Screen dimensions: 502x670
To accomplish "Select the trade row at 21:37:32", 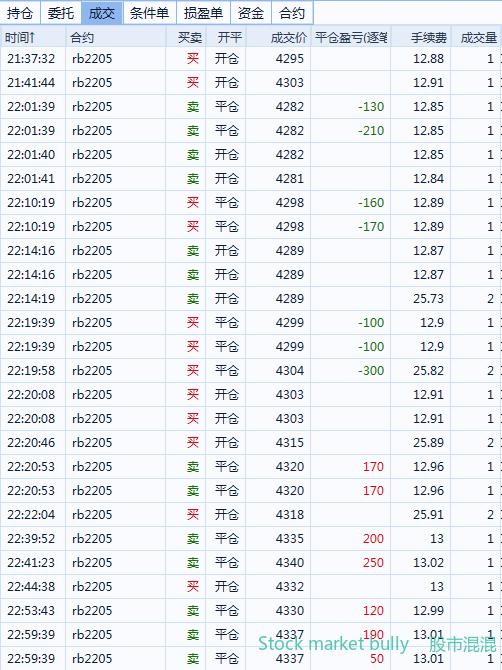I will pyautogui.click(x=251, y=59).
